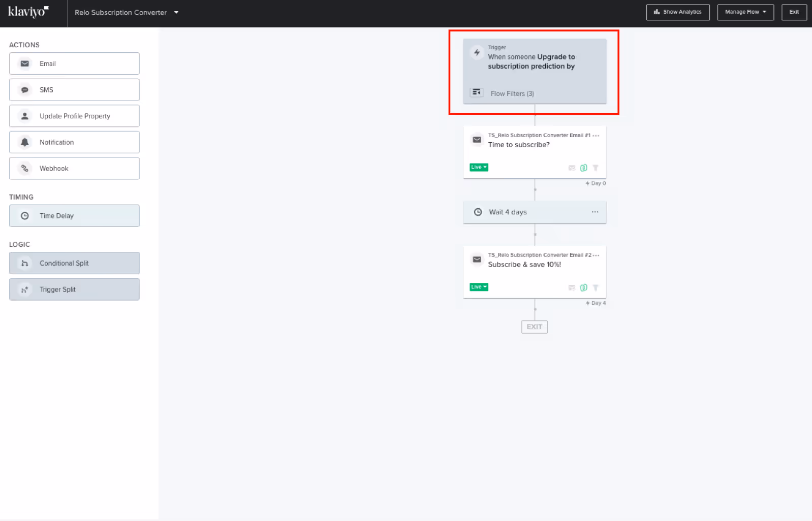Select the Update Profile Property person icon
Image resolution: width=812 pixels, height=521 pixels.
24,116
